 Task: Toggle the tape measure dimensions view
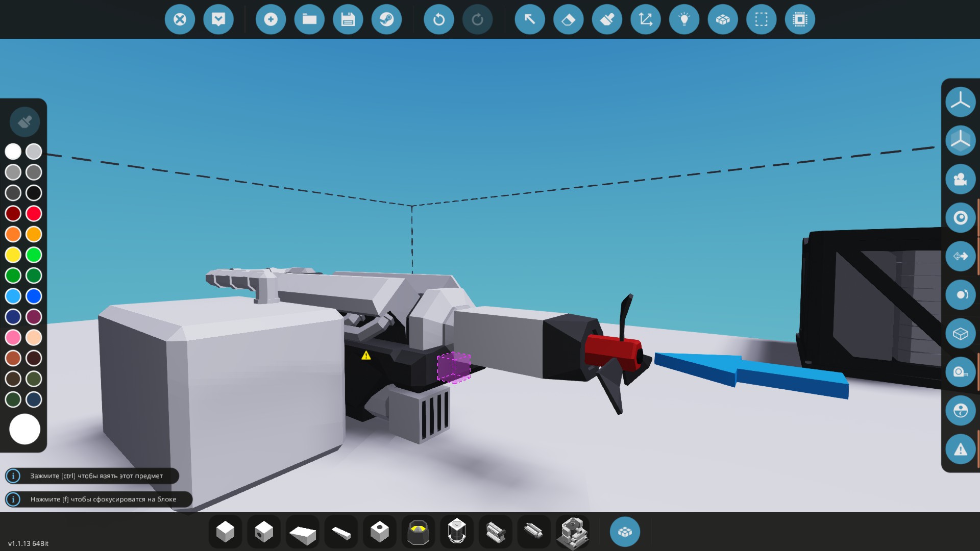[960, 372]
